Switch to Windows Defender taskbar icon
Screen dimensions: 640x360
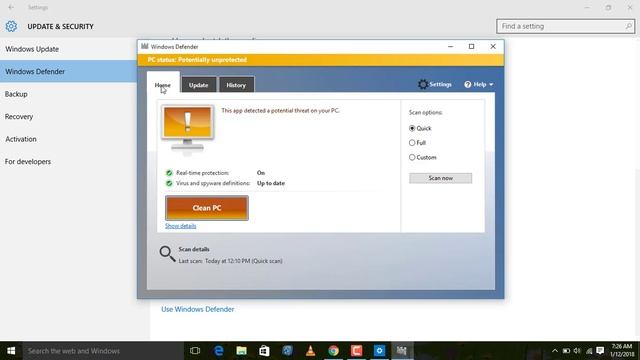pyautogui.click(x=402, y=351)
